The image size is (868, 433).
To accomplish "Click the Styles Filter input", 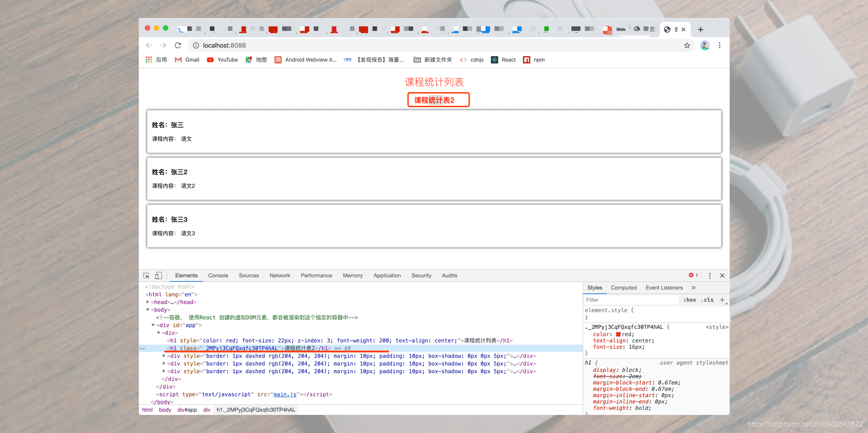I will [x=631, y=300].
